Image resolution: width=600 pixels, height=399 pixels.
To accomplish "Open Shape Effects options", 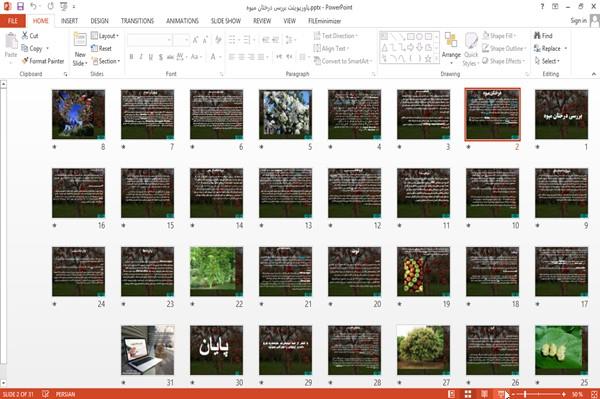I will [x=504, y=61].
